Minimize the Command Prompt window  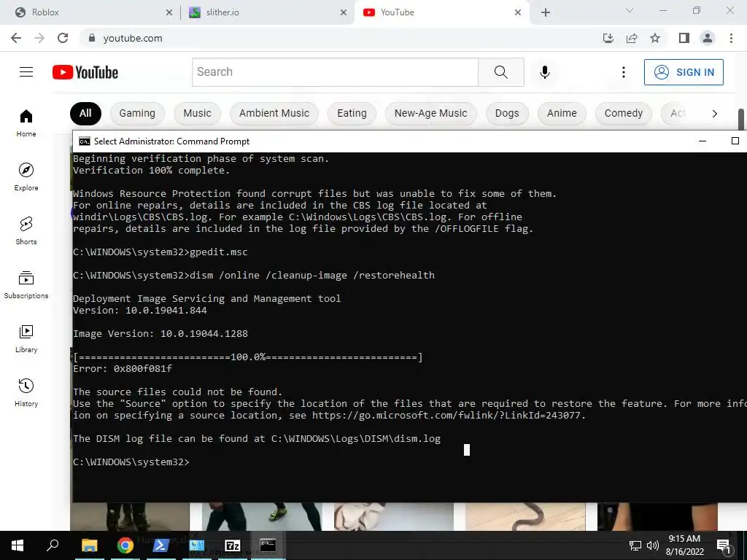click(x=703, y=141)
